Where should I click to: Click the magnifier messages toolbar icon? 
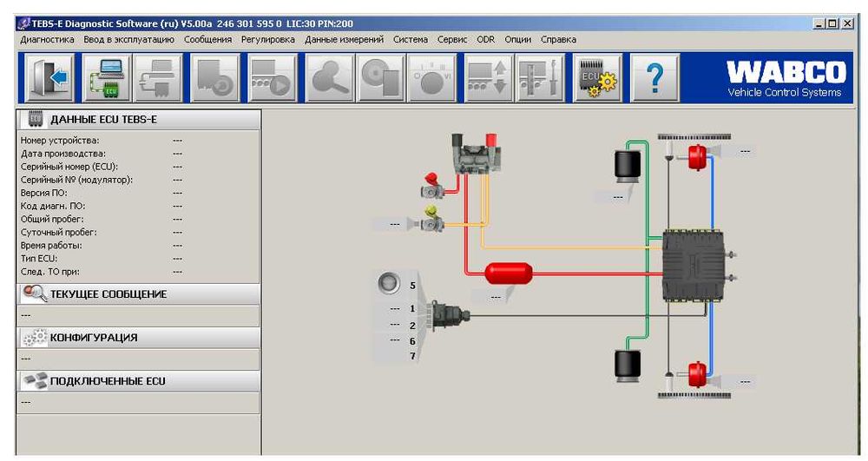(x=329, y=77)
